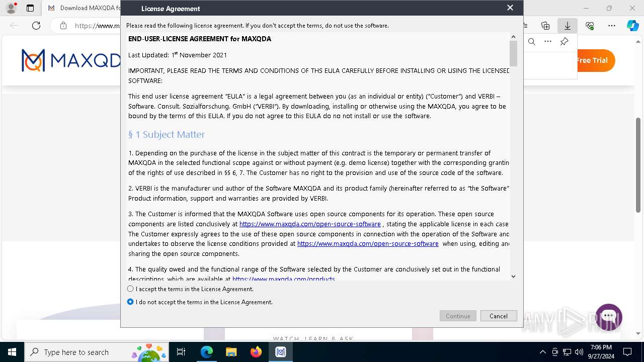
Task: Click 'END-USER-LICENSE AGREEMENT for MAXQDA' title
Action: coord(200,39)
